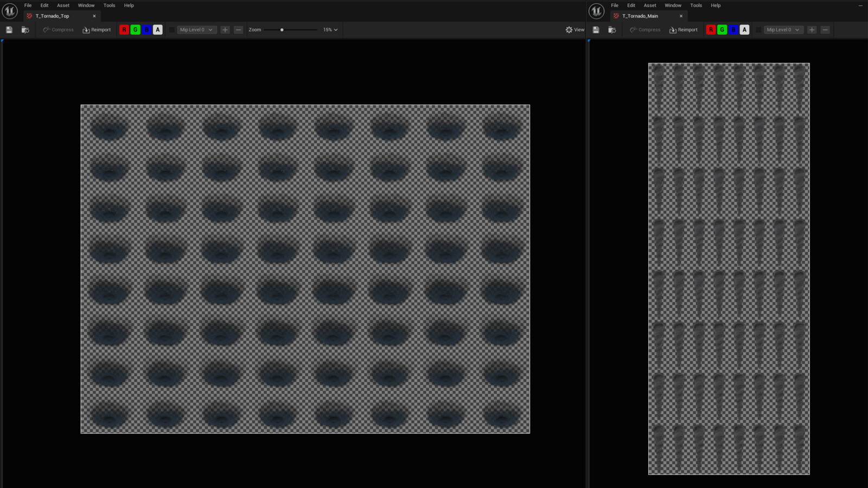Open Help menu in T_Tornado_Main window

coord(716,5)
